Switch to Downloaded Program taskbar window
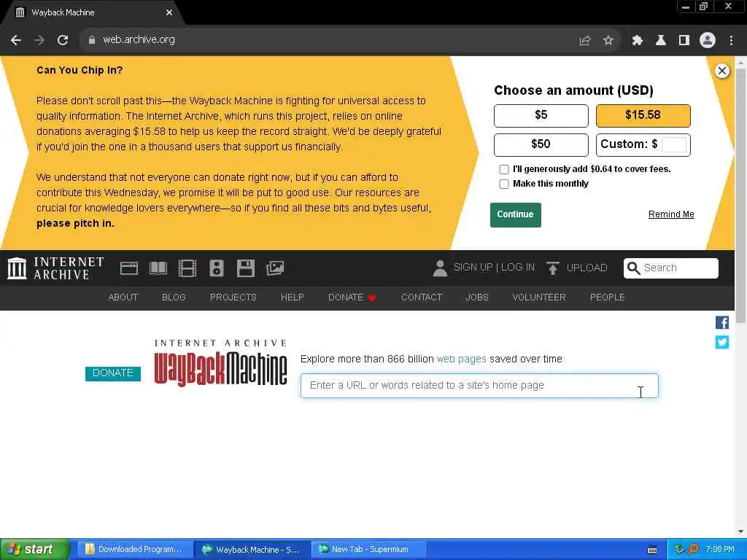The width and height of the screenshot is (747, 560). [x=134, y=550]
